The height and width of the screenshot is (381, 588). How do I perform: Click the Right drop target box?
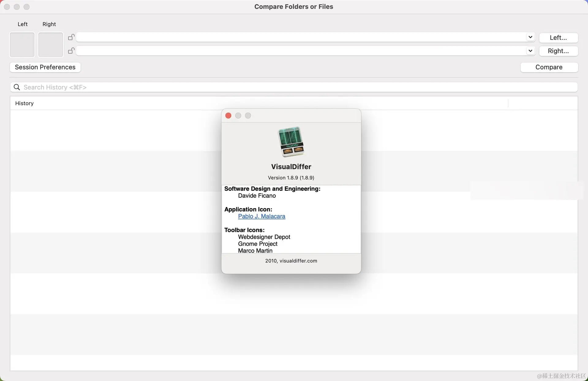pos(51,45)
